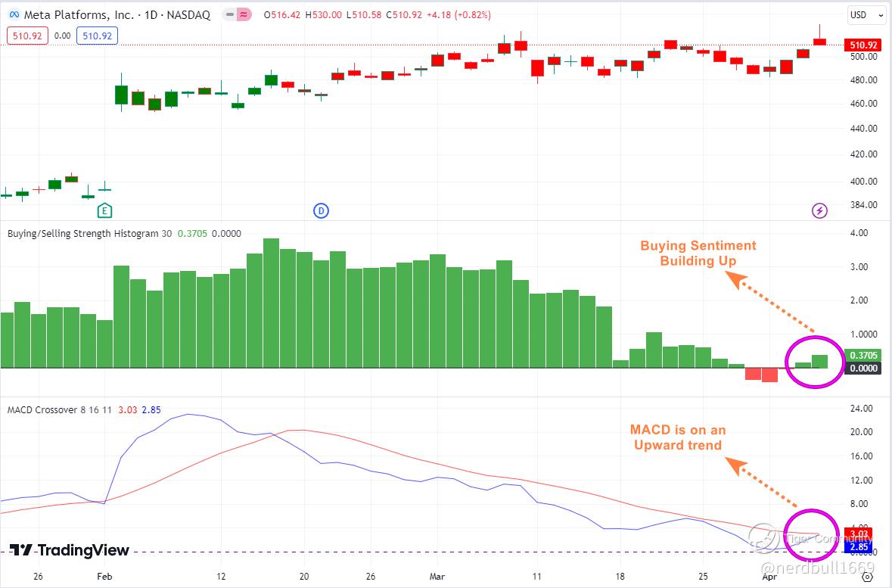This screenshot has height=588, width=892.
Task: Click the Apr label on time axis
Action: pos(769,577)
